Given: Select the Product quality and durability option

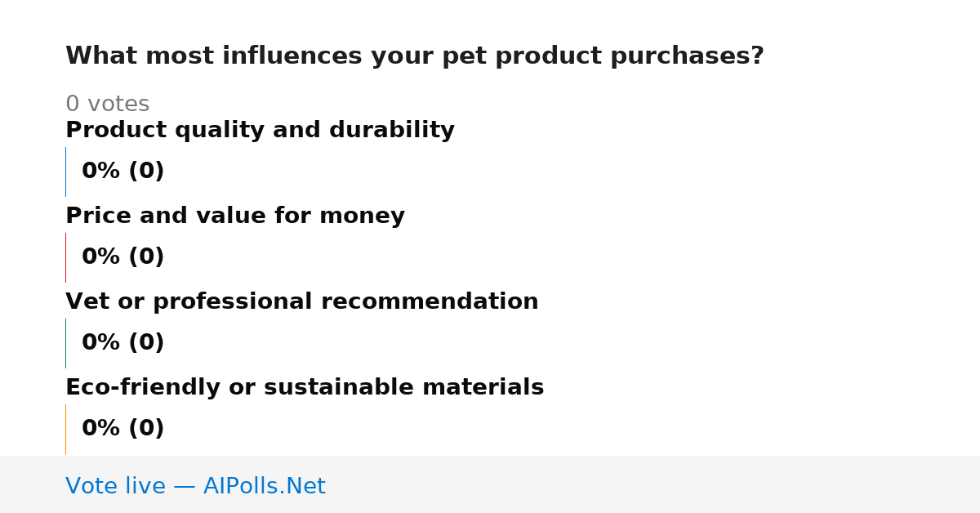Looking at the screenshot, I should (x=260, y=131).
